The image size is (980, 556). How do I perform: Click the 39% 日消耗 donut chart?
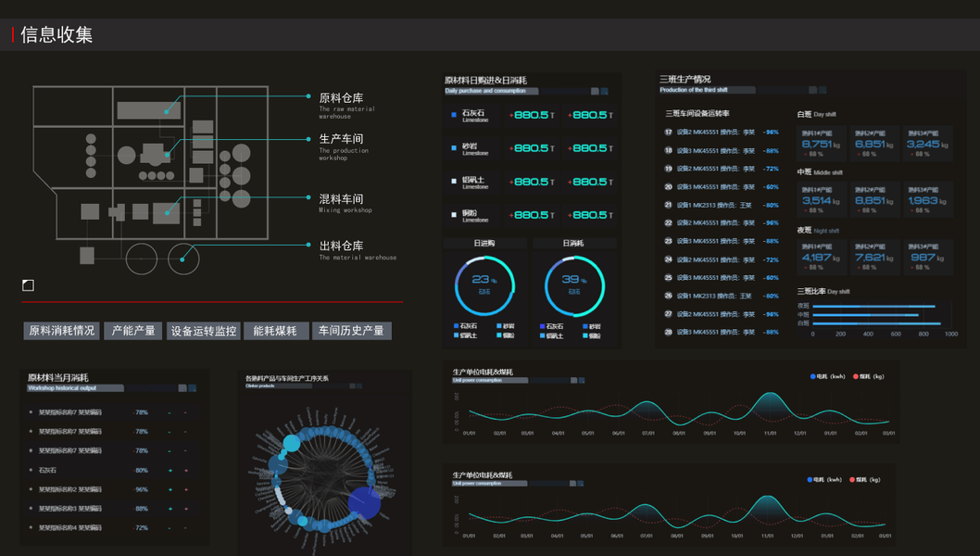[x=574, y=285]
